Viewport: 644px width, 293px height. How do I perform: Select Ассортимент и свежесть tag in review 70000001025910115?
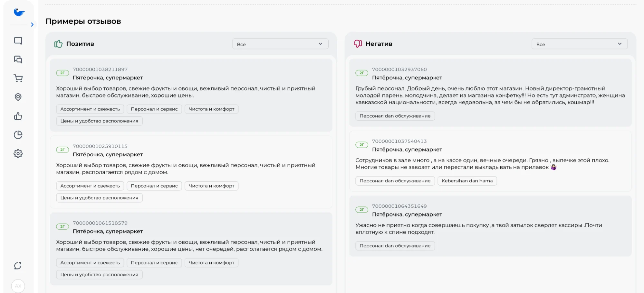click(x=90, y=186)
